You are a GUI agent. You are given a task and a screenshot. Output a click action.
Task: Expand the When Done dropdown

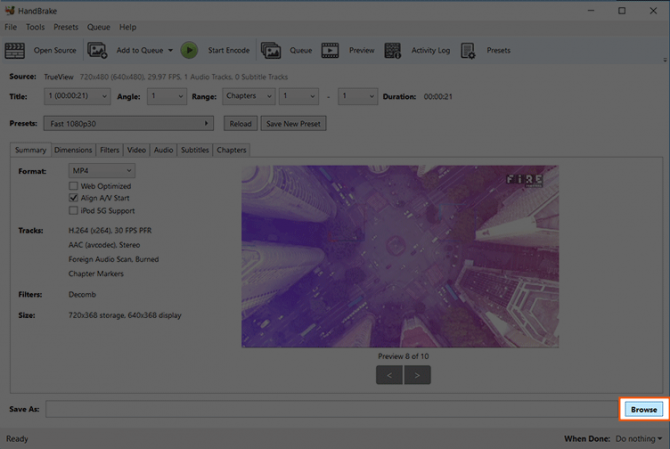point(637,439)
